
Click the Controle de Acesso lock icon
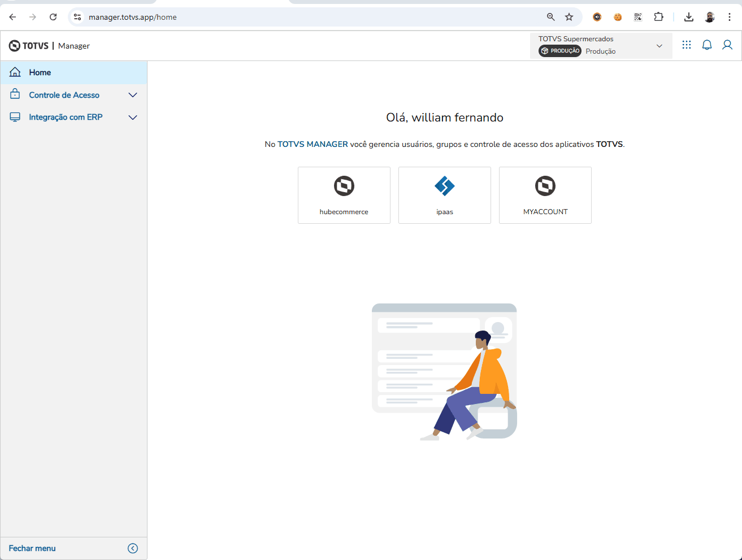tap(15, 94)
